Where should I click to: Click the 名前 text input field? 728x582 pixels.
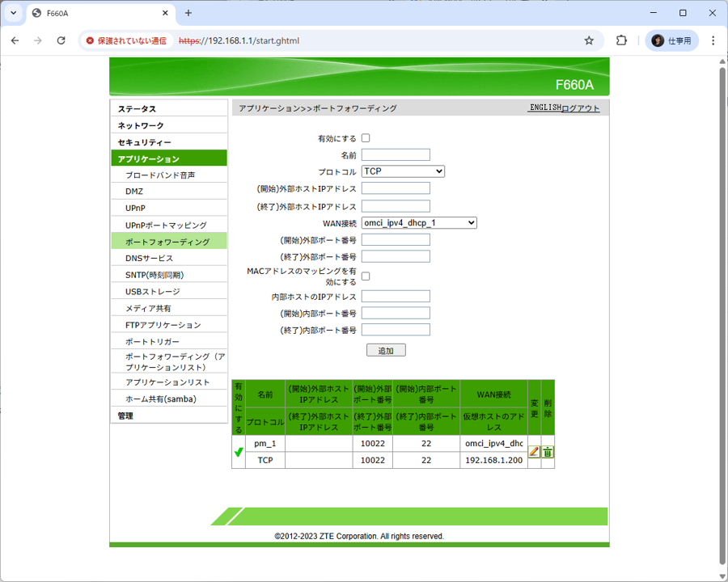coord(396,155)
